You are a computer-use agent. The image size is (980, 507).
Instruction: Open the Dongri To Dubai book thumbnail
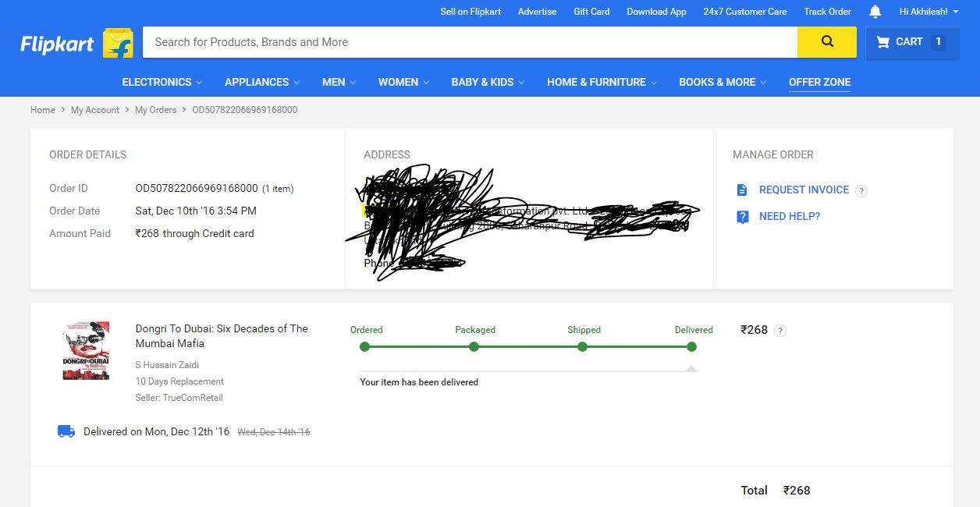86,351
